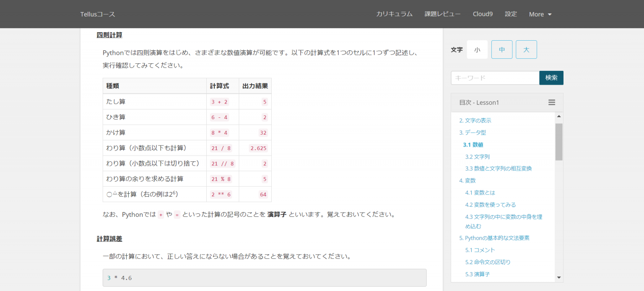644x291 pixels.
Task: Click the 21 % 8 code expression
Action: click(221, 179)
